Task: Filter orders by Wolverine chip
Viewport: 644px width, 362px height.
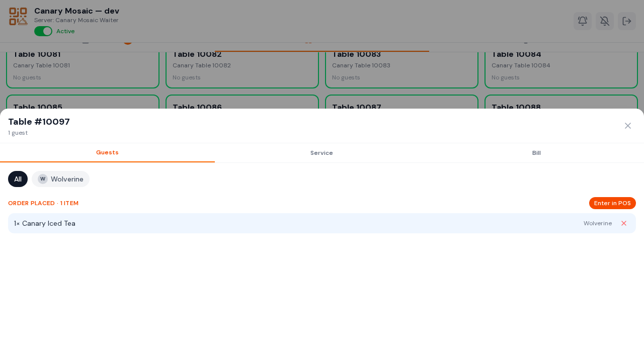Action: coord(60,179)
